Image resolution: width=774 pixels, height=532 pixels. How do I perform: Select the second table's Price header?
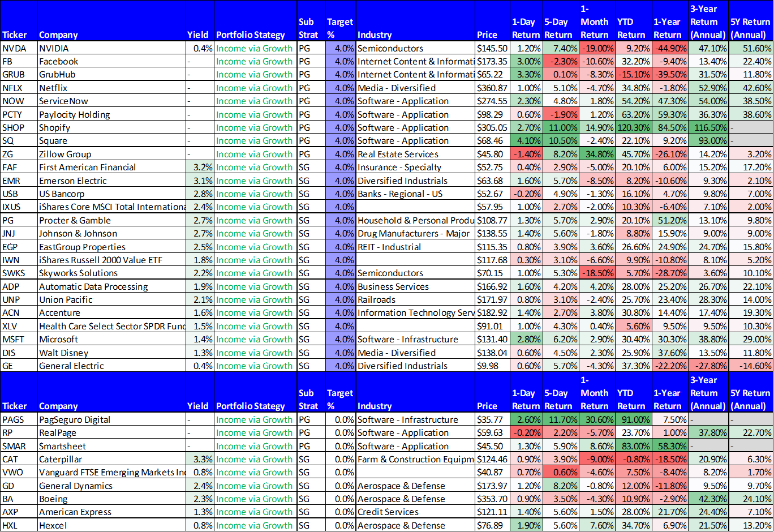(492, 392)
